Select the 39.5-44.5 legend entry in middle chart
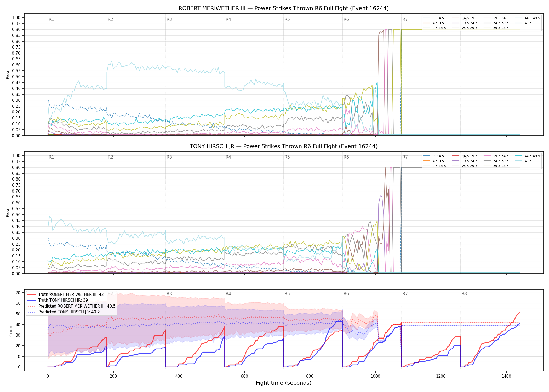549x392 pixels. [496, 166]
